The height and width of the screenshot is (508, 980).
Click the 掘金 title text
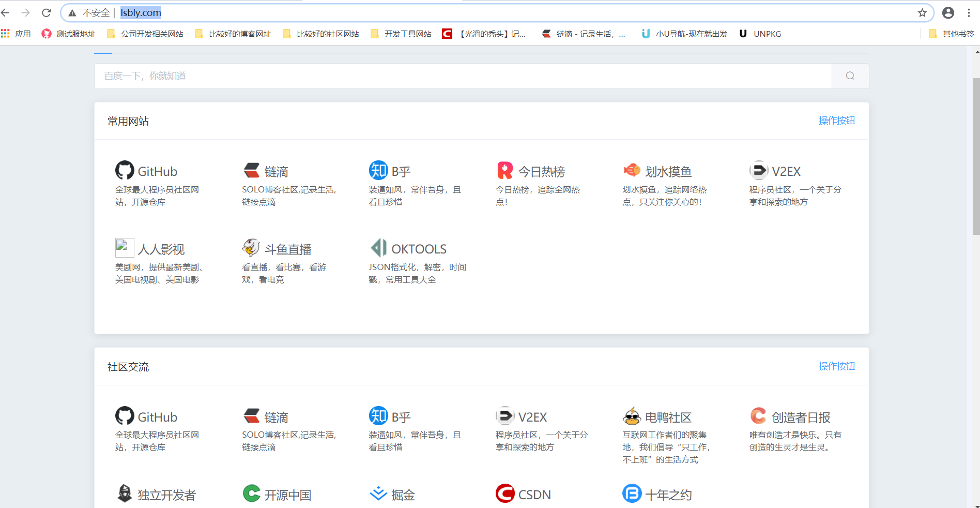[x=403, y=495]
